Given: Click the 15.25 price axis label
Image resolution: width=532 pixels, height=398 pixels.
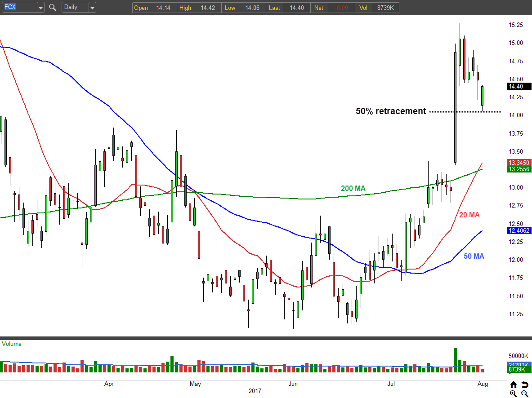Looking at the screenshot, I should point(516,25).
